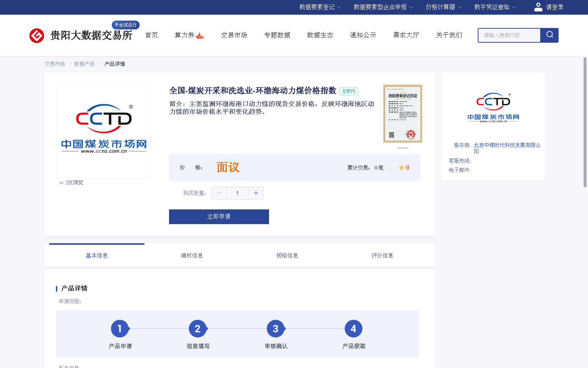The width and height of the screenshot is (588, 368).
Task: Click the large CCTD product image
Action: 104,131
